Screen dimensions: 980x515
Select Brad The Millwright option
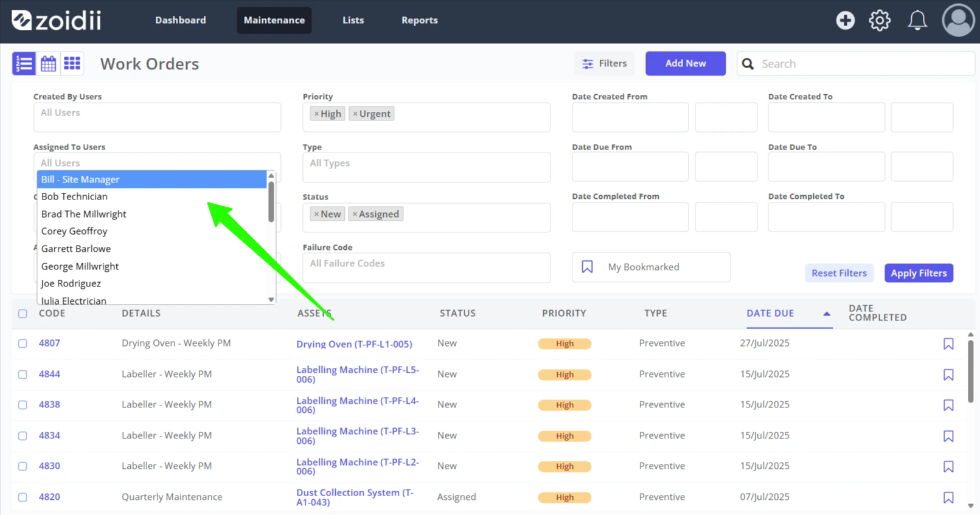point(151,214)
